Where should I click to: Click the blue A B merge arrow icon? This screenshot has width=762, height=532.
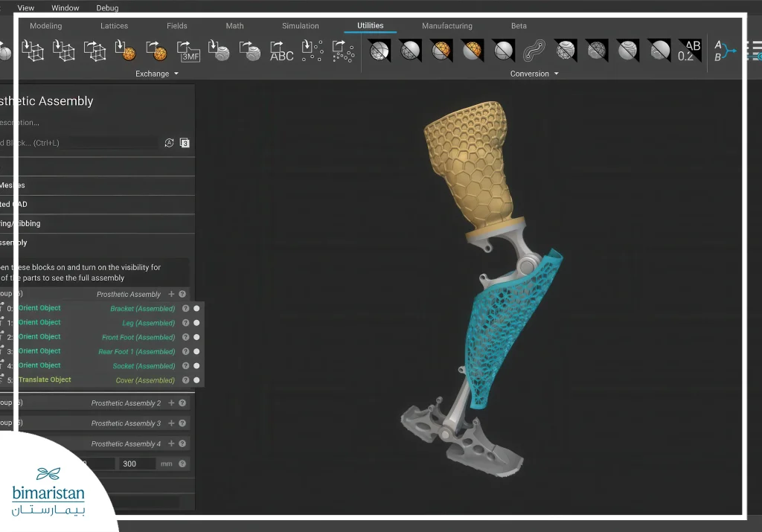pyautogui.click(x=725, y=51)
